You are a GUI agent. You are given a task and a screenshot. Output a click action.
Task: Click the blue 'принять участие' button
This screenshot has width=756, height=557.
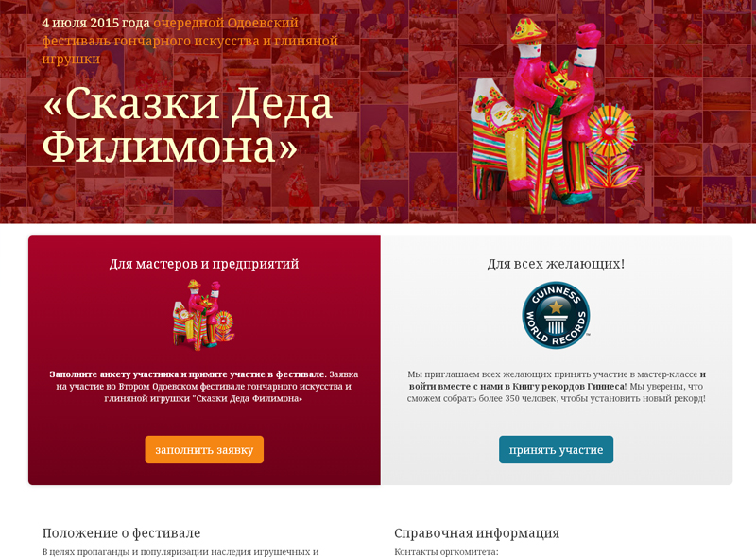556,449
